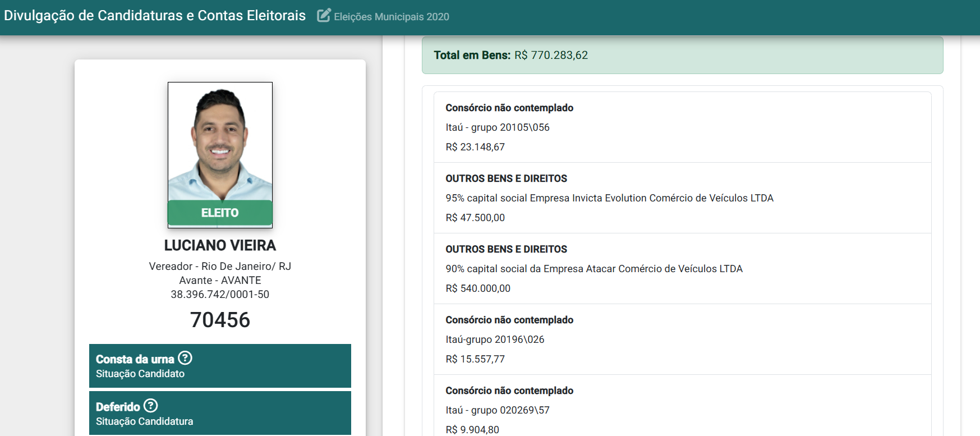Click the green ELEITO badge
This screenshot has height=436, width=980.
click(x=220, y=213)
